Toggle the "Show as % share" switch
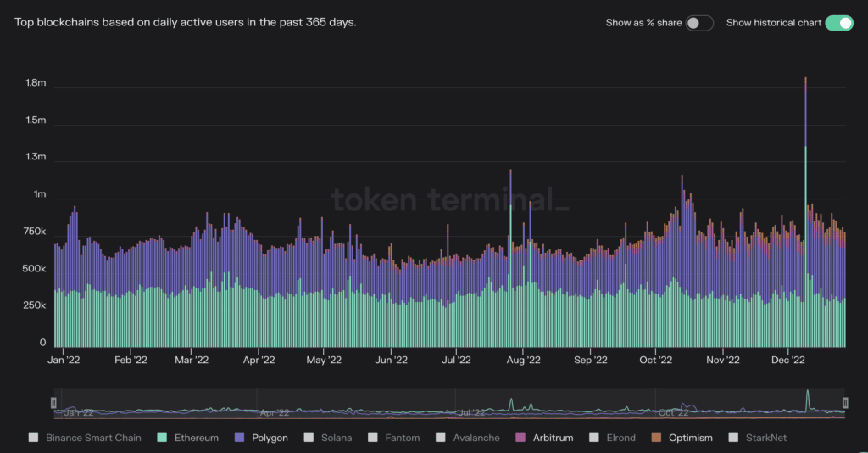This screenshot has width=868, height=453. pos(699,23)
